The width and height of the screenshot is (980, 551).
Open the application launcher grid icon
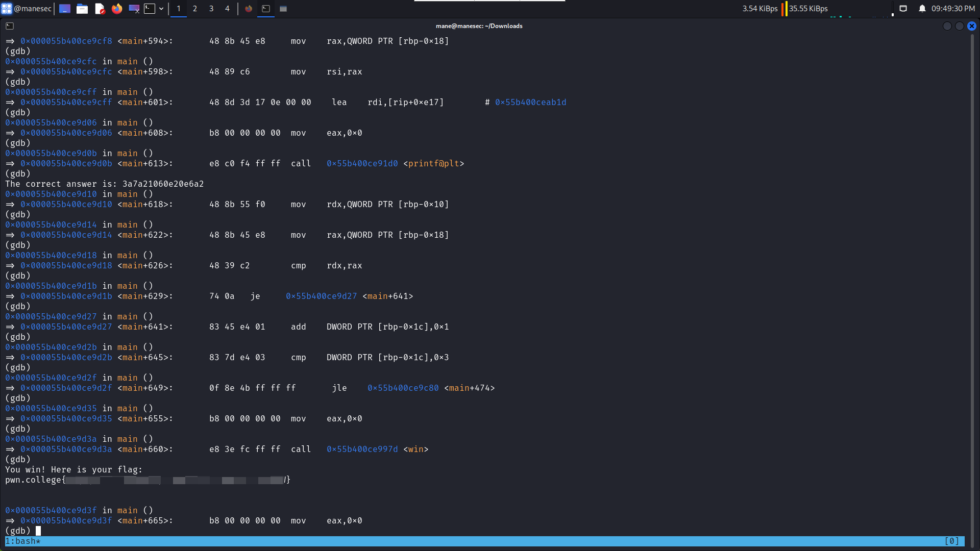click(x=7, y=8)
